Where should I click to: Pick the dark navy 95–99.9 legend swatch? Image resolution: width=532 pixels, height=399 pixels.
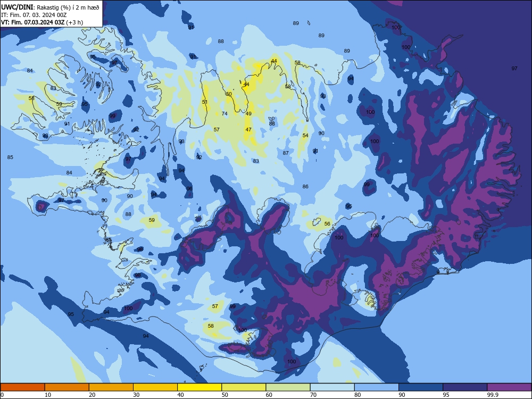pyautogui.click(x=465, y=387)
